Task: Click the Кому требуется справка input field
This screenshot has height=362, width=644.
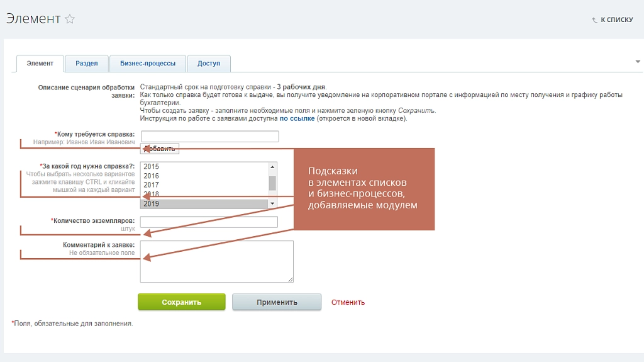Action: tap(210, 136)
